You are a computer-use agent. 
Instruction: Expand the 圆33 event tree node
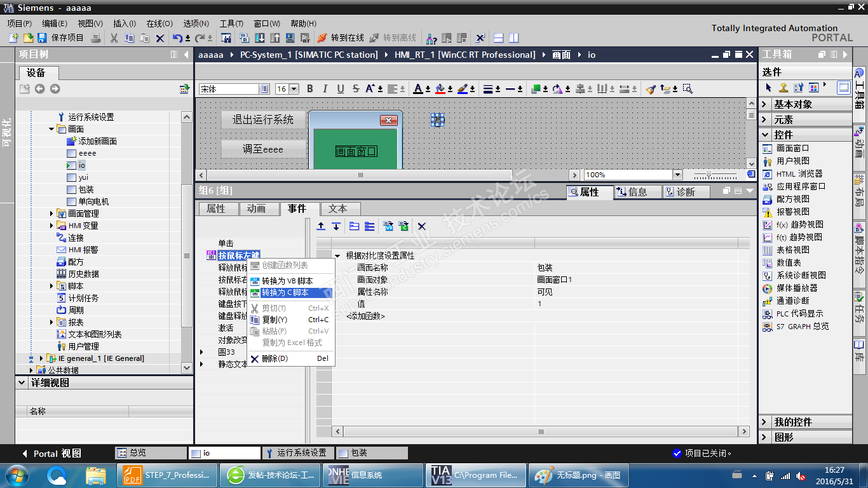[x=202, y=352]
